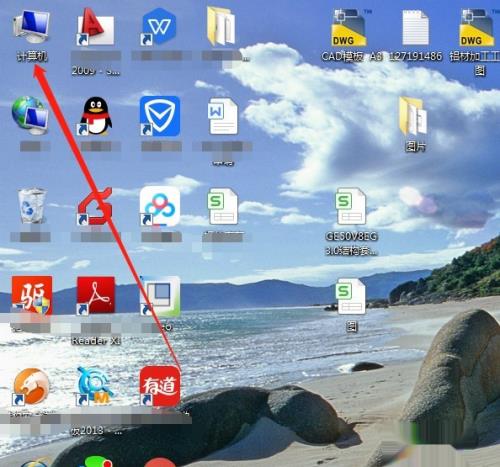Click the 127191486 file name label
The height and width of the screenshot is (467, 500).
coord(416,56)
